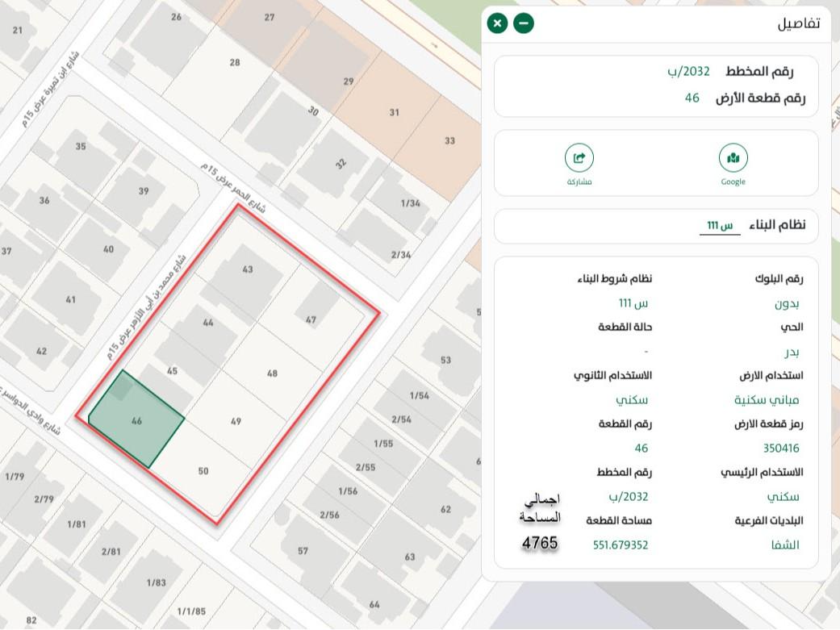Select parcel 43 on the map
Viewport: 840px width, 630px height.
coord(247,269)
